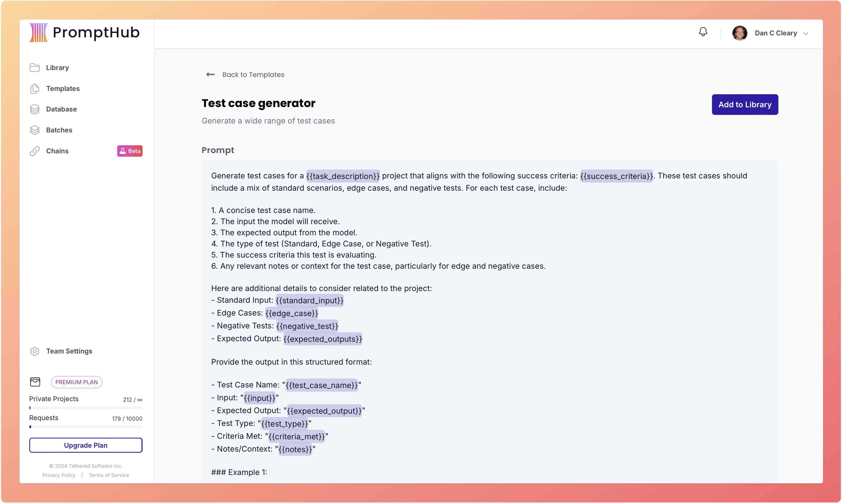Click the PromptHub logo icon

pyautogui.click(x=39, y=33)
